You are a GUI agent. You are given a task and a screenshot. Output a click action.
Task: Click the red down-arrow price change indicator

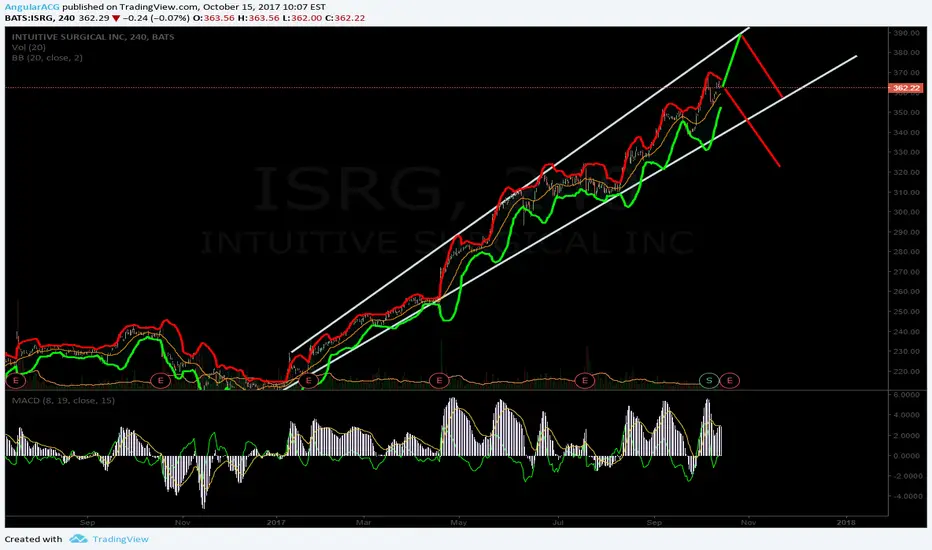116,18
